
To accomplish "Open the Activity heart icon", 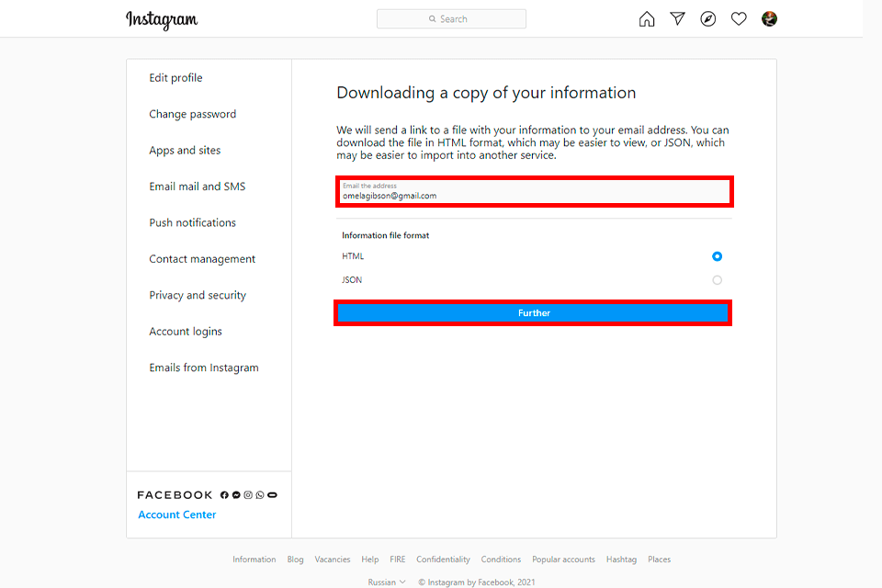I will 739,19.
